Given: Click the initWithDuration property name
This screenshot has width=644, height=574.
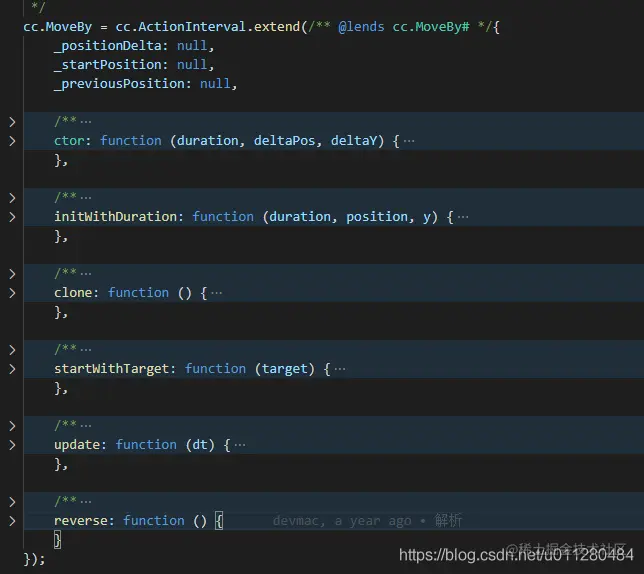Looking at the screenshot, I should [115, 217].
